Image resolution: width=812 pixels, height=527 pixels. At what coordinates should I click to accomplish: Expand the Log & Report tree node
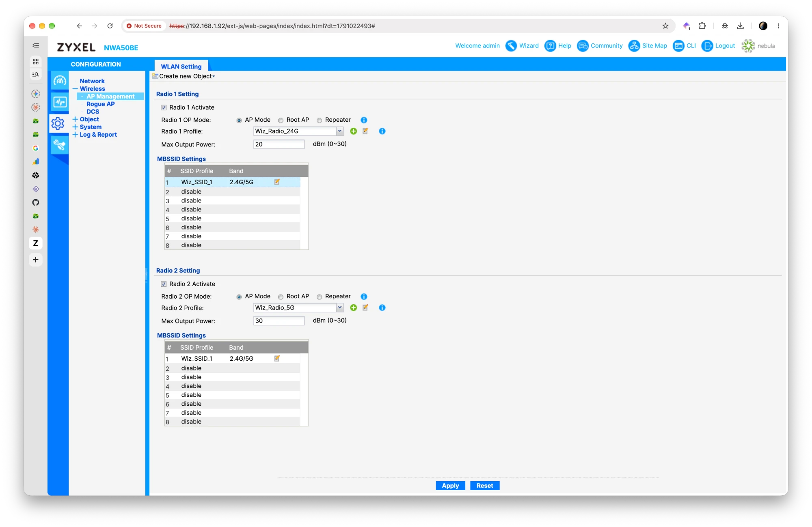click(75, 135)
